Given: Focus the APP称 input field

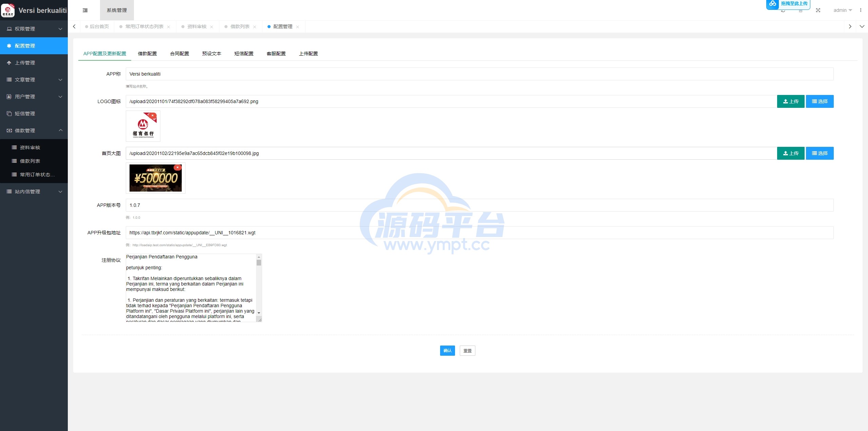Looking at the screenshot, I should pyautogui.click(x=479, y=74).
